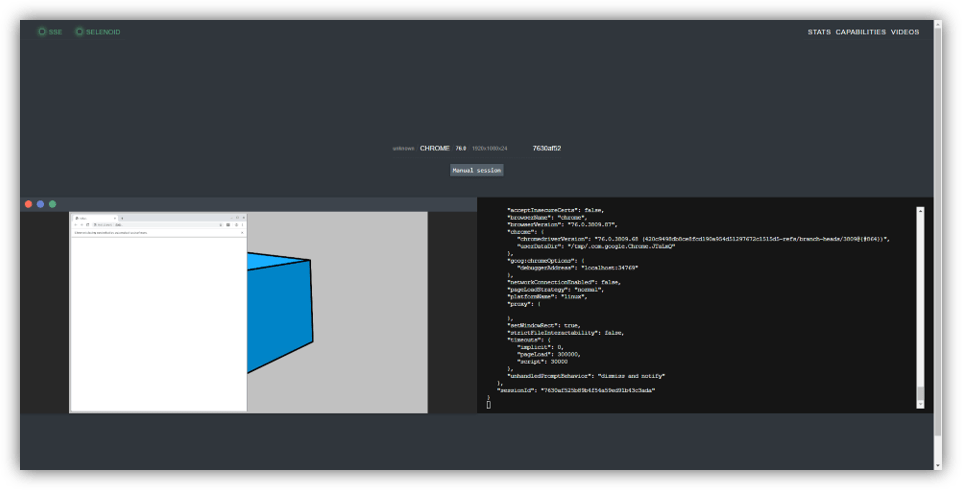Dismiss the automation infobar in remote Chrome
This screenshot has width=962, height=490.
(x=242, y=233)
